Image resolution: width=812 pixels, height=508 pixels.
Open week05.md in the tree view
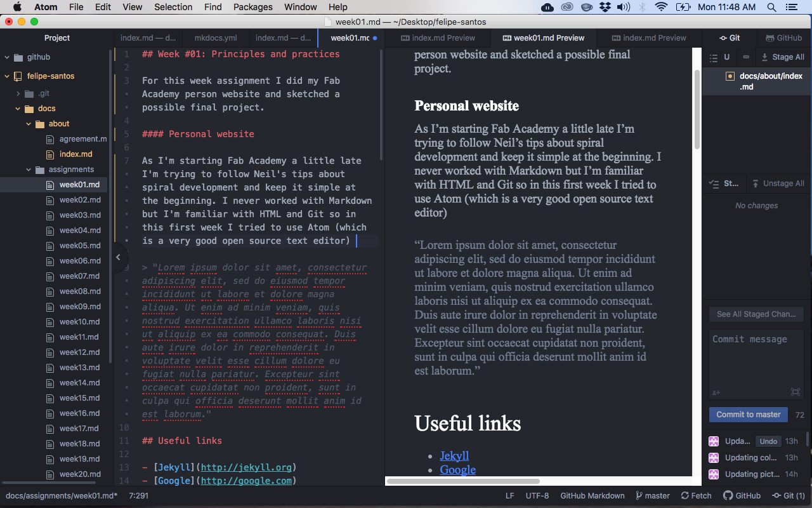[80, 246]
